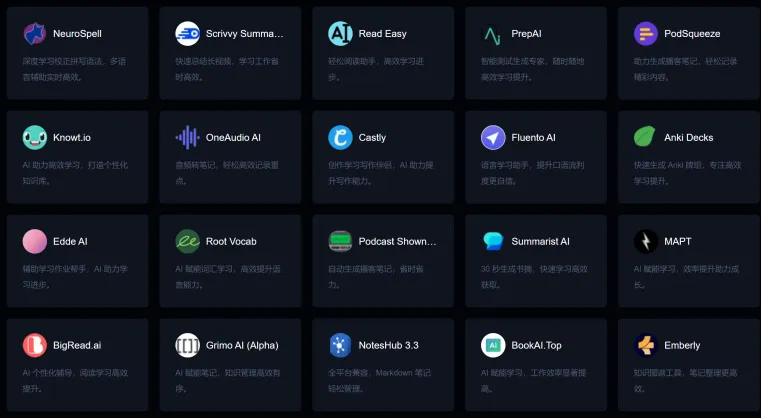Click Edde AI description '辅助学习作业帮手'
This screenshot has width=761, height=418.
(x=56, y=269)
